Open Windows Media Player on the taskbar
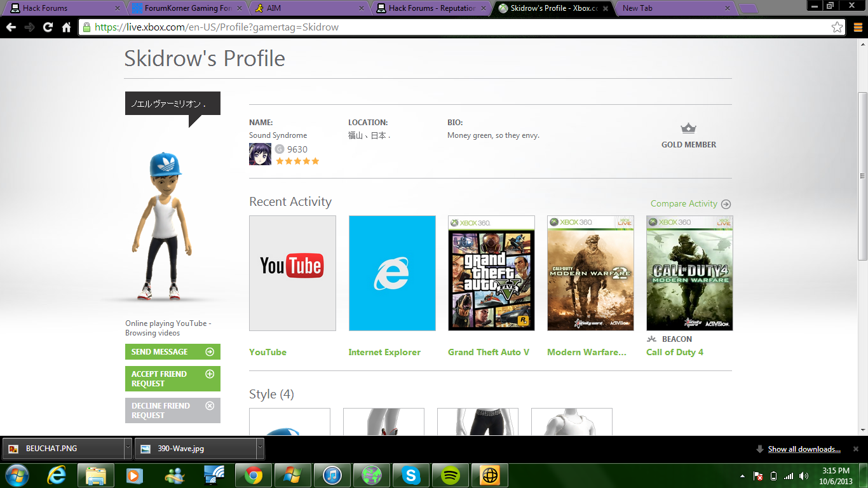868x488 pixels. pyautogui.click(x=133, y=475)
